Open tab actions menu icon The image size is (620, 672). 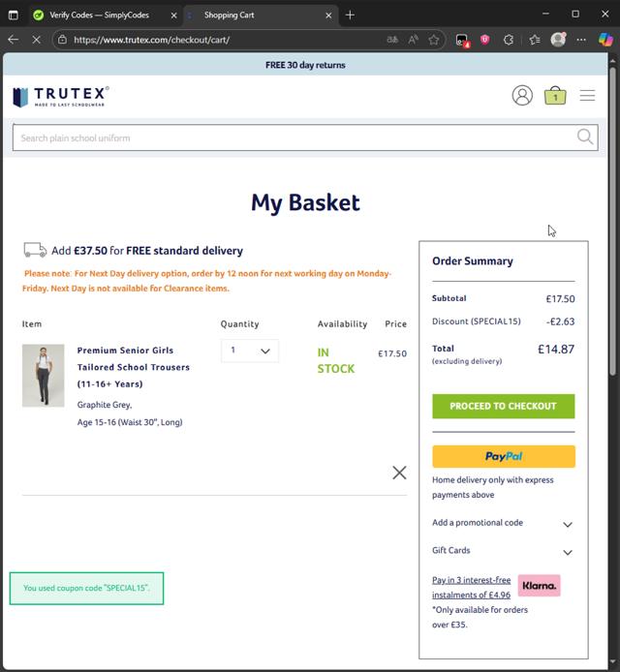pyautogui.click(x=14, y=15)
